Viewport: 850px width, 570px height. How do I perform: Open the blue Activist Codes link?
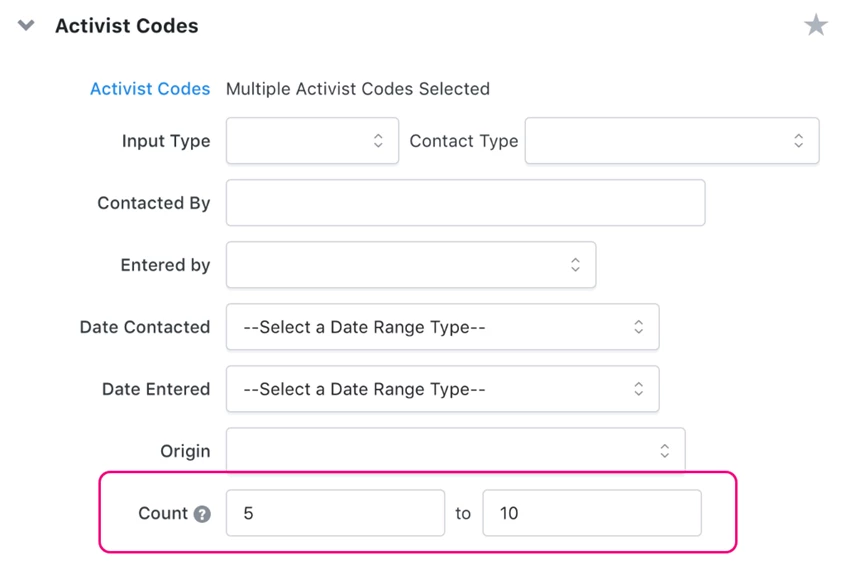(x=150, y=88)
